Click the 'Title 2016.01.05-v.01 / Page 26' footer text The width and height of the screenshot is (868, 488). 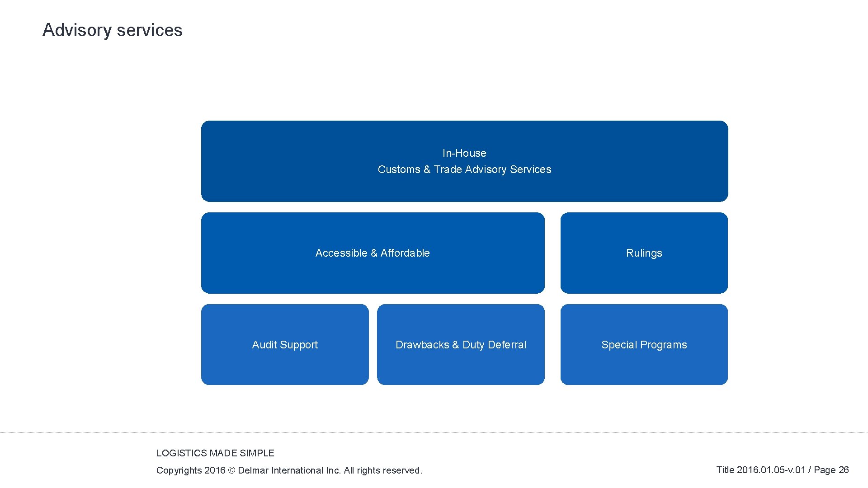[783, 470]
